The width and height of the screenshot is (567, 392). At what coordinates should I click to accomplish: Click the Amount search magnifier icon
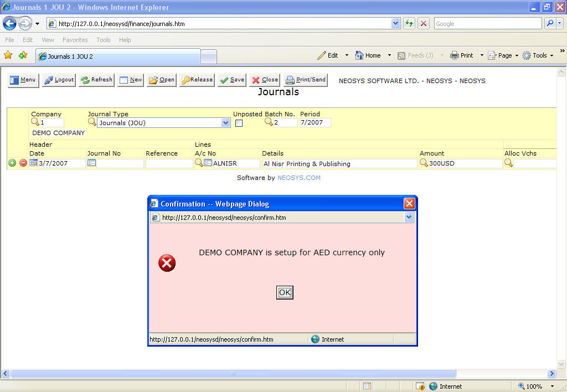point(424,163)
